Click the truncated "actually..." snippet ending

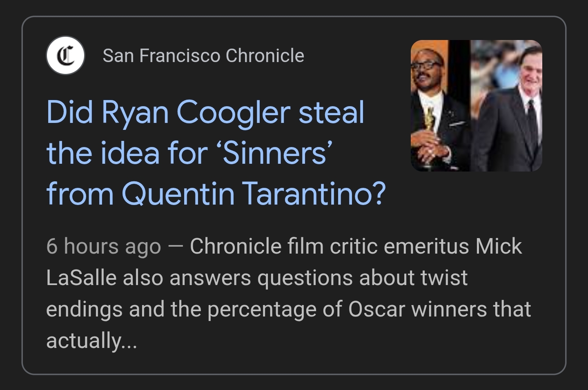tap(91, 340)
